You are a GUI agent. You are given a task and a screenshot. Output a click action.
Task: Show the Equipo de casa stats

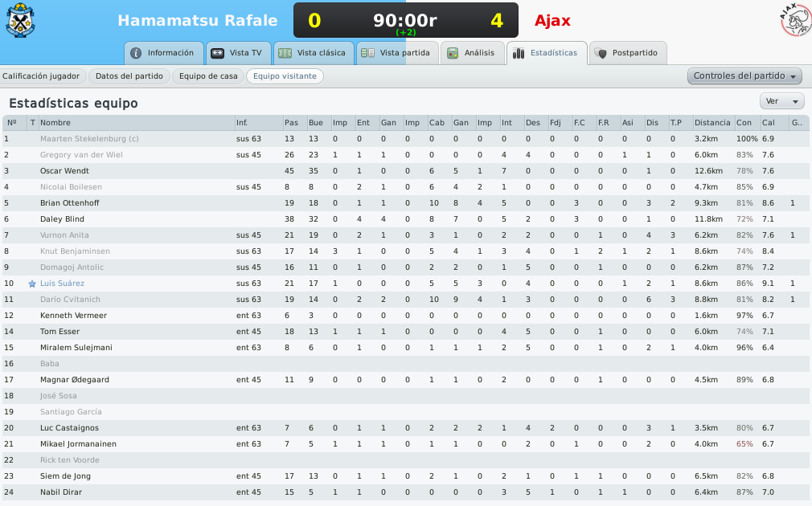click(x=208, y=76)
